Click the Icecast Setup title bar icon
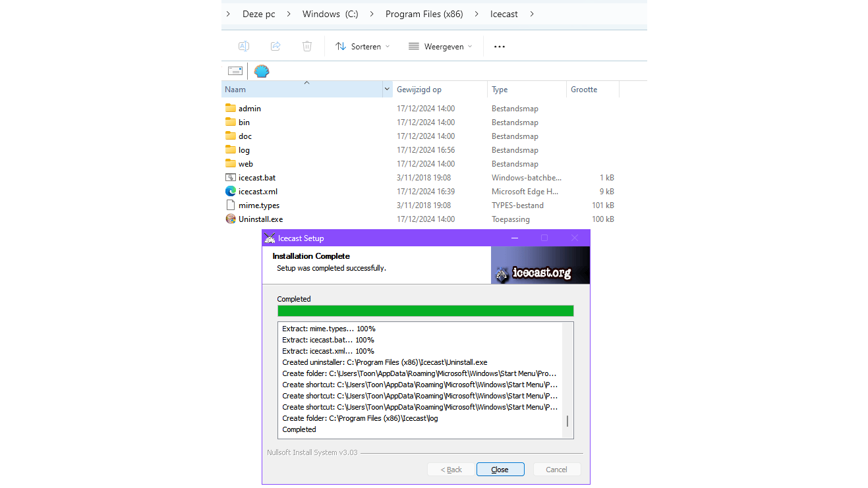The width and height of the screenshot is (868, 488). click(269, 238)
